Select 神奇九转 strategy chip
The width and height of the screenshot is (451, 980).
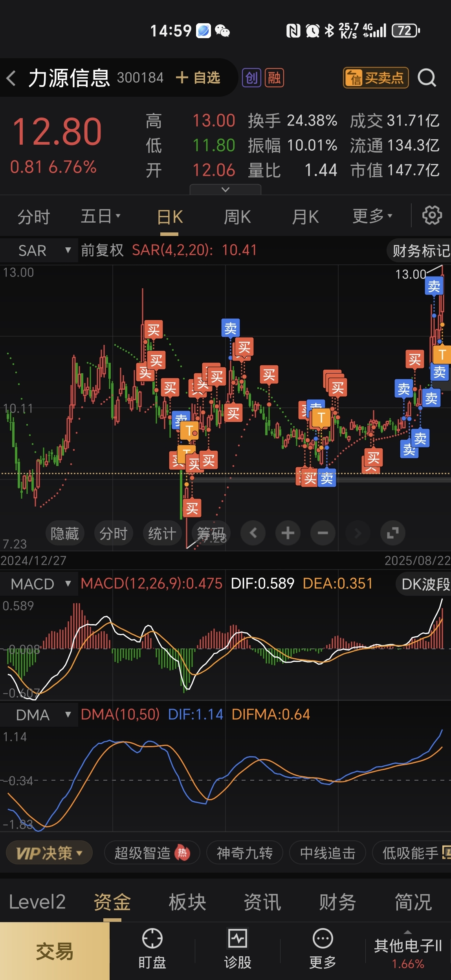click(x=245, y=853)
